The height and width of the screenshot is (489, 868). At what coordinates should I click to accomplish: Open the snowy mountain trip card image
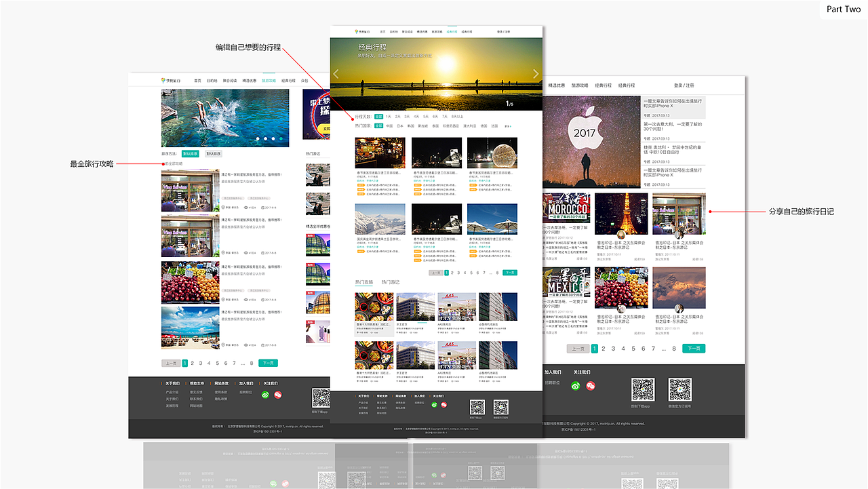(x=380, y=219)
